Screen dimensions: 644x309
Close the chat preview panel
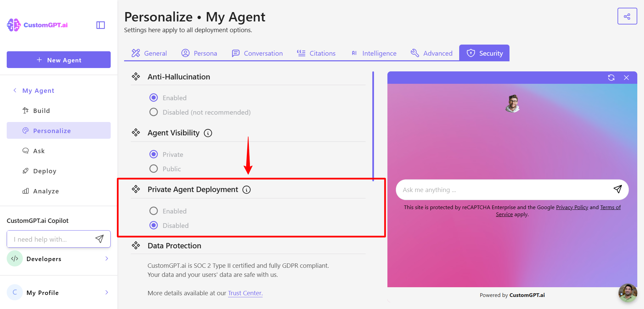coord(626,78)
